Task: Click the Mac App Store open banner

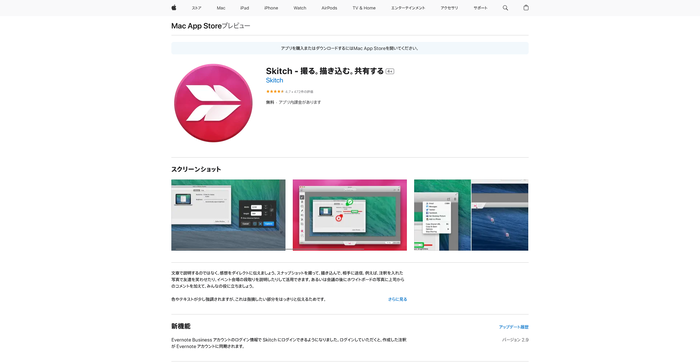Action: [350, 48]
